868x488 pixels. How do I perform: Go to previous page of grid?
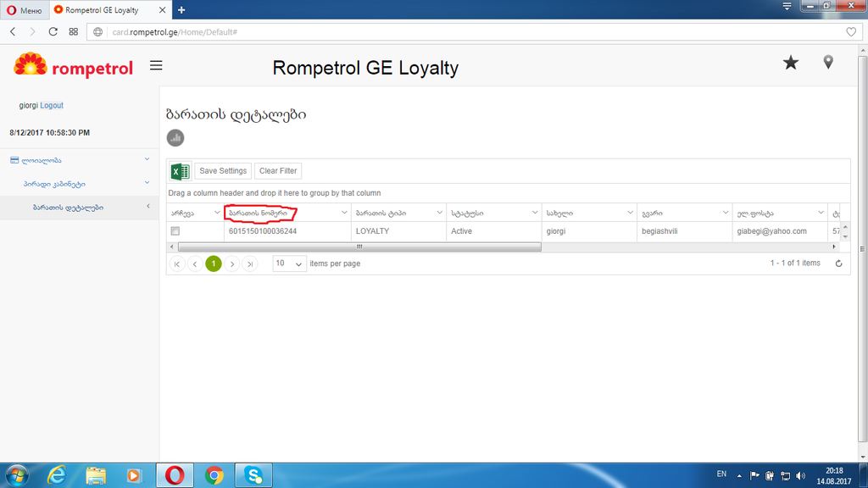coord(195,264)
